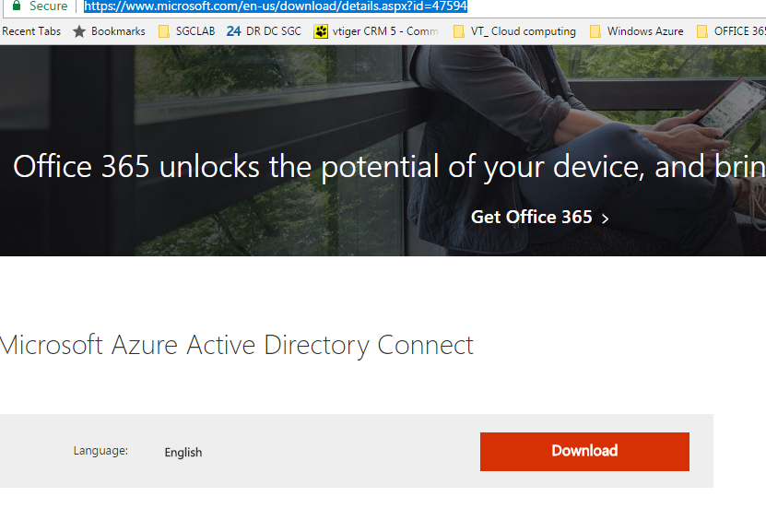Image resolution: width=766 pixels, height=532 pixels.
Task: Open the VT_ Cloud computing folder icon
Action: coord(459,31)
